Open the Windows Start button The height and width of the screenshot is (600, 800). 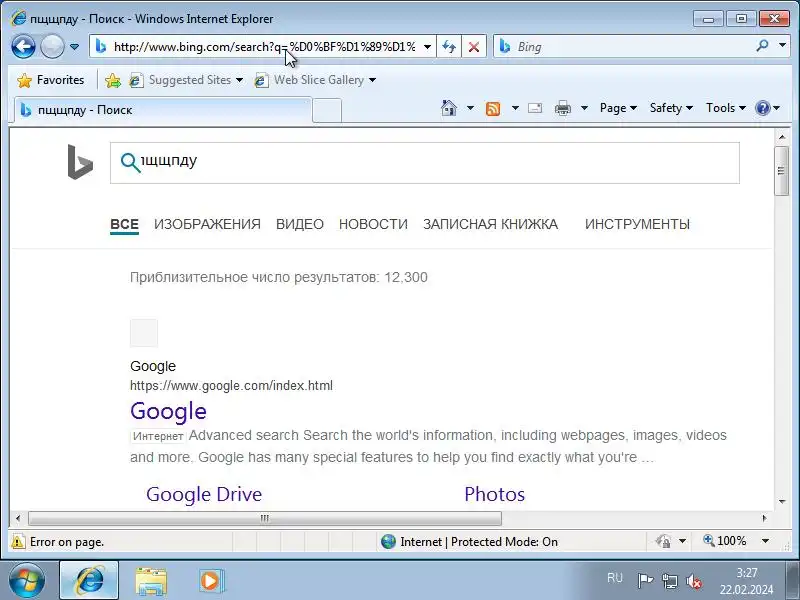click(27, 581)
